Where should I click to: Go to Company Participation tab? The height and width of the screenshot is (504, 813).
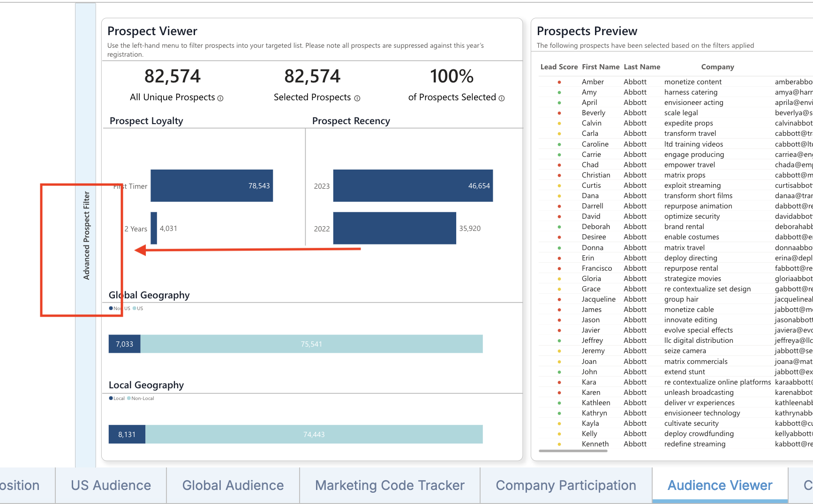click(x=566, y=485)
